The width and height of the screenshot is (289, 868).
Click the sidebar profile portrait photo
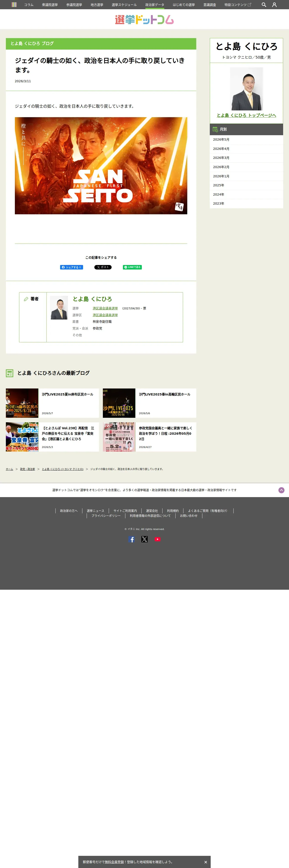click(246, 89)
